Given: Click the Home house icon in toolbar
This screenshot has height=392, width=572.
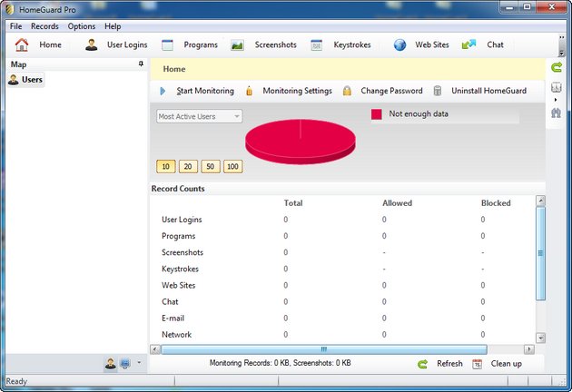Looking at the screenshot, I should click(x=22, y=44).
